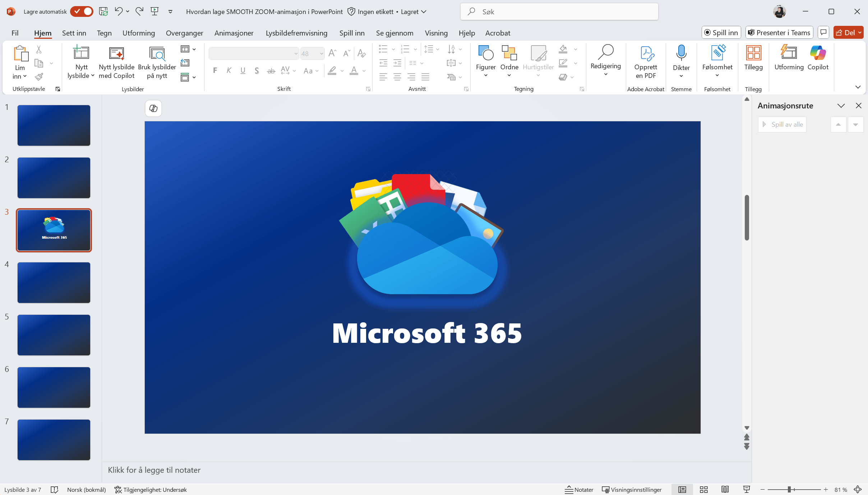Viewport: 868px width, 495px height.
Task: Open font color red A swatch
Action: [354, 71]
